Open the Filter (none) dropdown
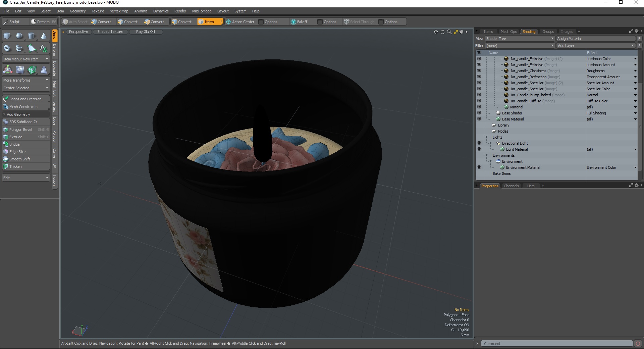This screenshot has height=349, width=644. pyautogui.click(x=520, y=46)
